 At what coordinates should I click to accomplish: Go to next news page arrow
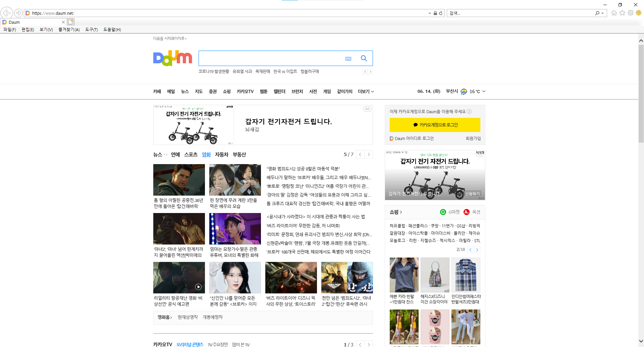tap(369, 154)
